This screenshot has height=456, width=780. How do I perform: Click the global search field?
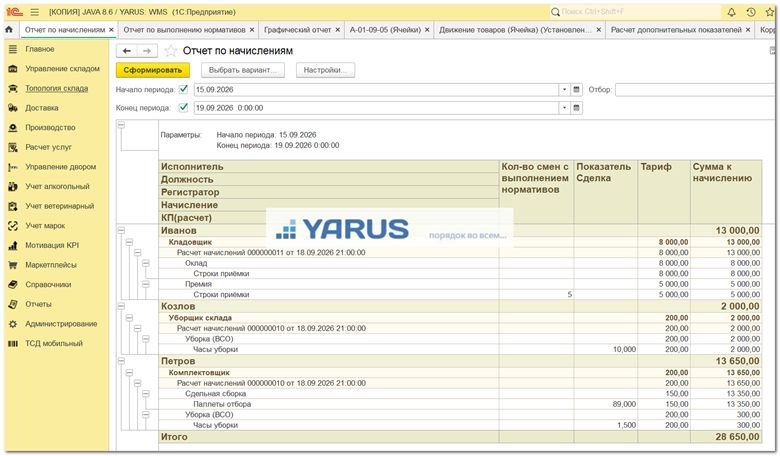(x=635, y=12)
